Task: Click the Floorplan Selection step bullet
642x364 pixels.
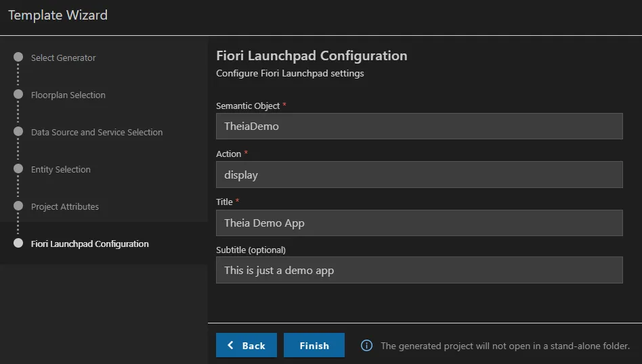Action: 18,95
